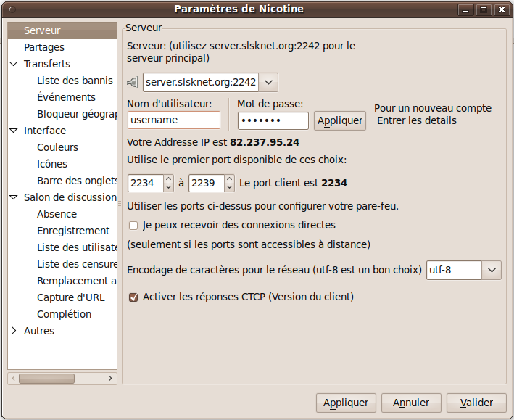Collapse the Interface tree section

[x=14, y=131]
